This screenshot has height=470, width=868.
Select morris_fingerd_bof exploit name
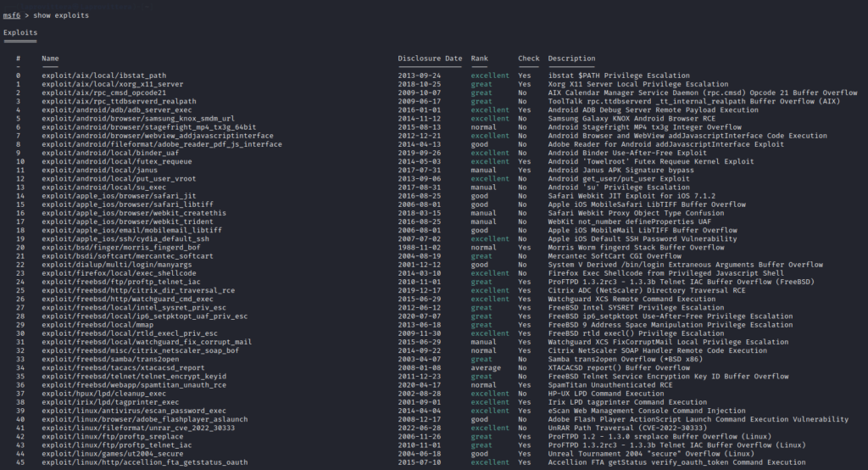tap(121, 247)
